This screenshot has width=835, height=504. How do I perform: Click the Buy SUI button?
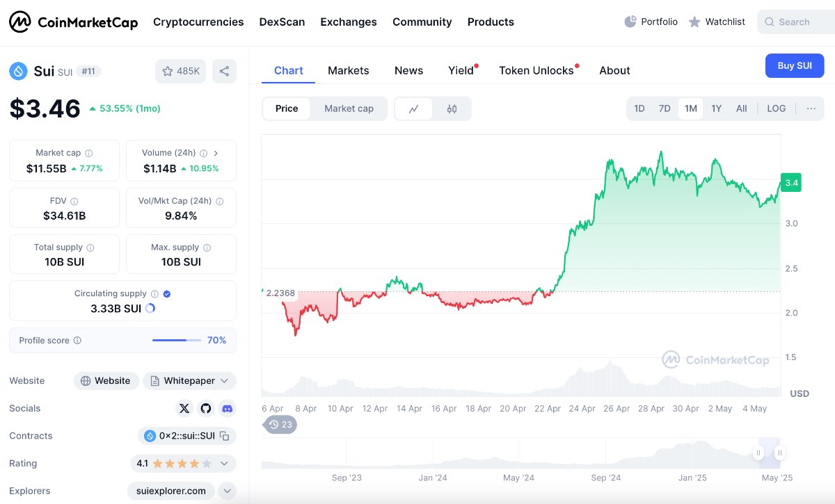[x=795, y=66]
